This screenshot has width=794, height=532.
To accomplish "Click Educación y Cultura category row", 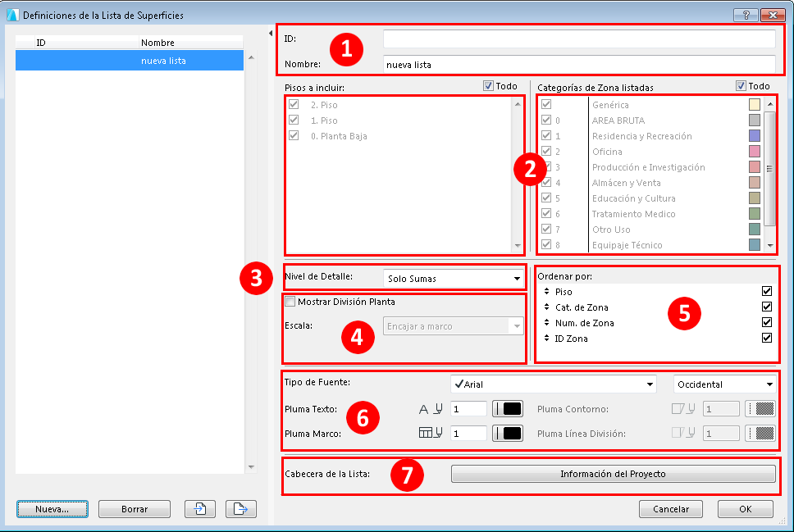I will (650, 198).
